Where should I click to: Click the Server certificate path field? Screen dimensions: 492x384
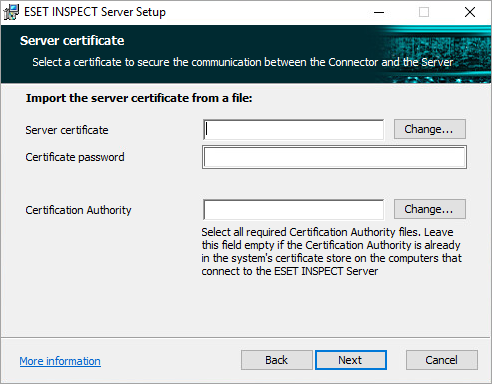pos(293,130)
